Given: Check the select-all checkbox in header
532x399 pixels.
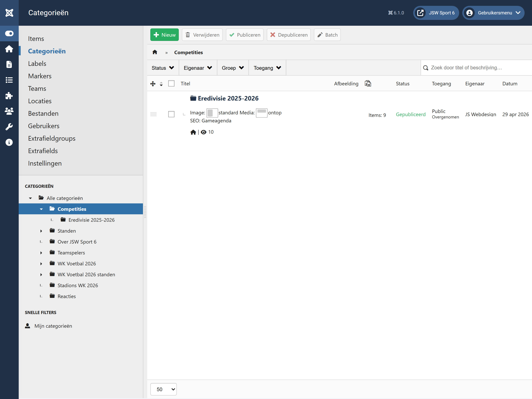Looking at the screenshot, I should [x=171, y=84].
